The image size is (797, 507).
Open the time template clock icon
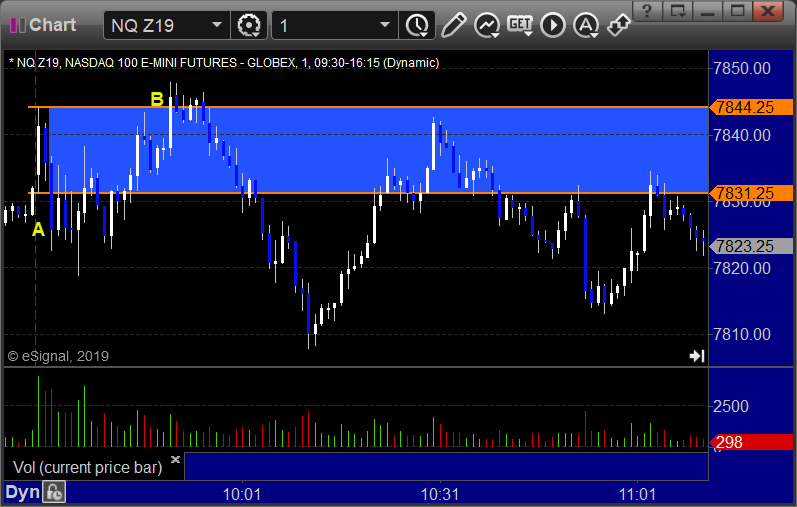tap(417, 25)
